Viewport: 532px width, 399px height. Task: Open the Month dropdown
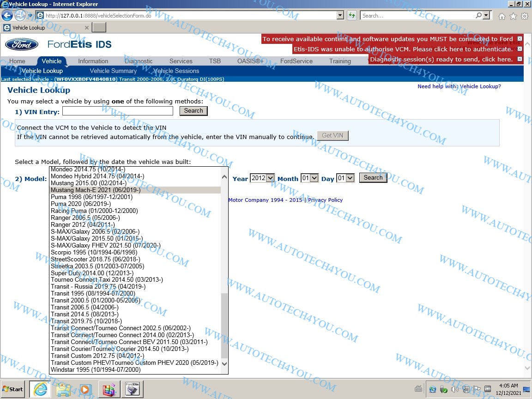[x=309, y=178]
